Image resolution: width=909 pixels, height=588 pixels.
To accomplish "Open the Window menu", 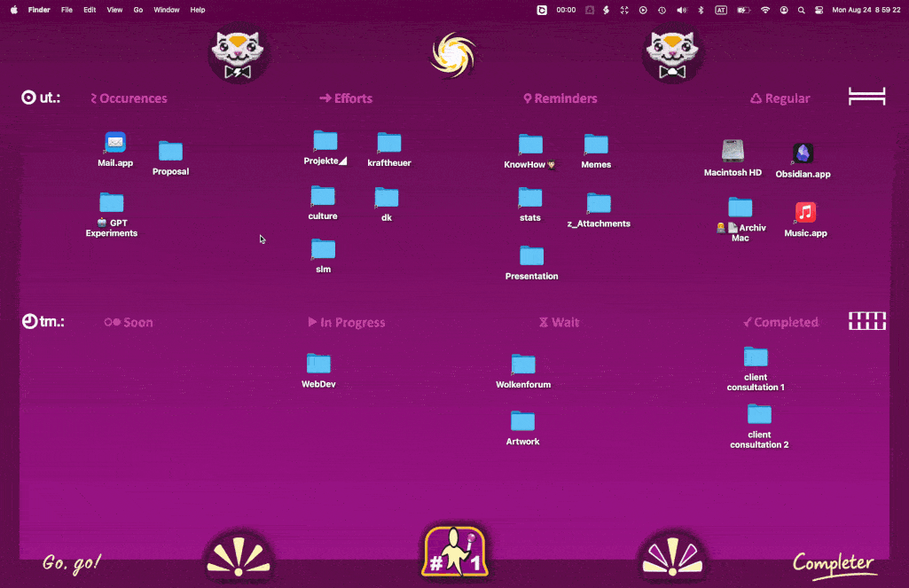I will (x=167, y=10).
